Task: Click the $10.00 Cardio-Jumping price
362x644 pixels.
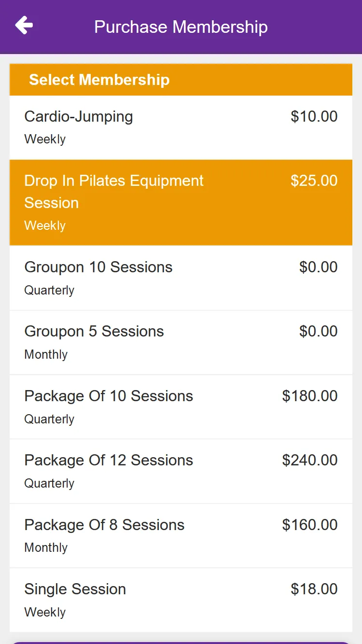Action: pyautogui.click(x=314, y=116)
